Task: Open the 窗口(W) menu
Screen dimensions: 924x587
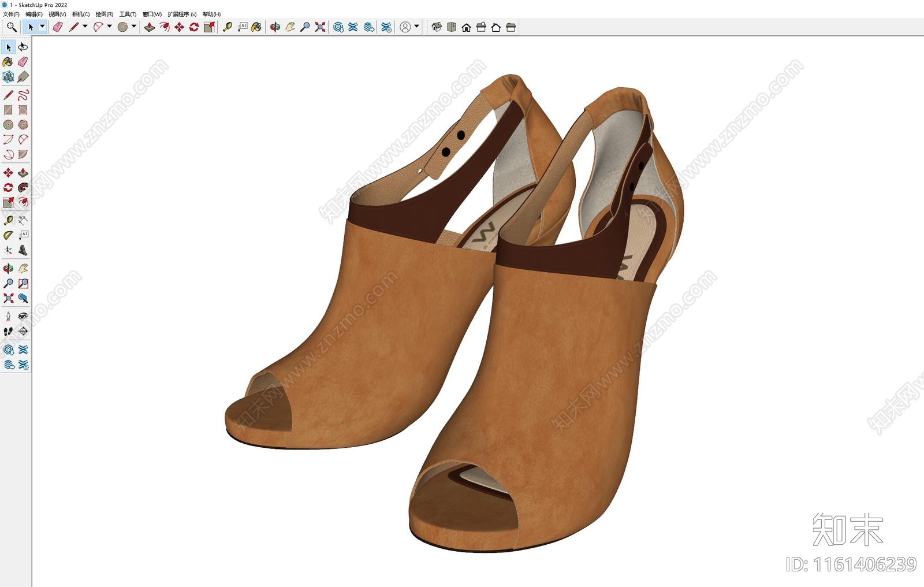Action: click(152, 14)
